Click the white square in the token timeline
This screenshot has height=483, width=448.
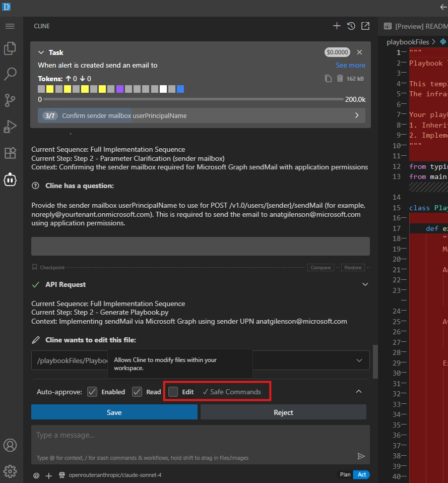click(163, 89)
